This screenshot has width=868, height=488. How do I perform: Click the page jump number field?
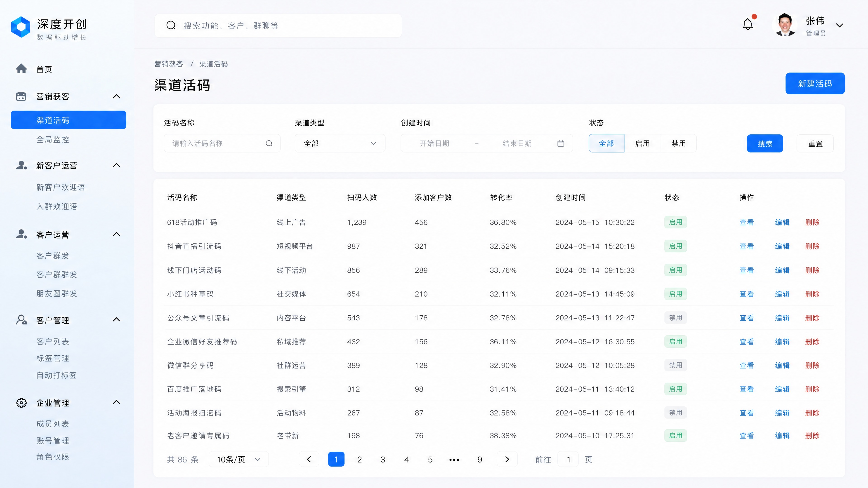click(568, 459)
